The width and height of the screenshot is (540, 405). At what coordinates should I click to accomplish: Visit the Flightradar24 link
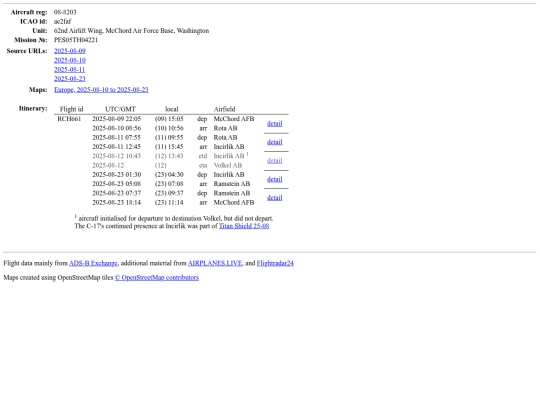(x=275, y=263)
